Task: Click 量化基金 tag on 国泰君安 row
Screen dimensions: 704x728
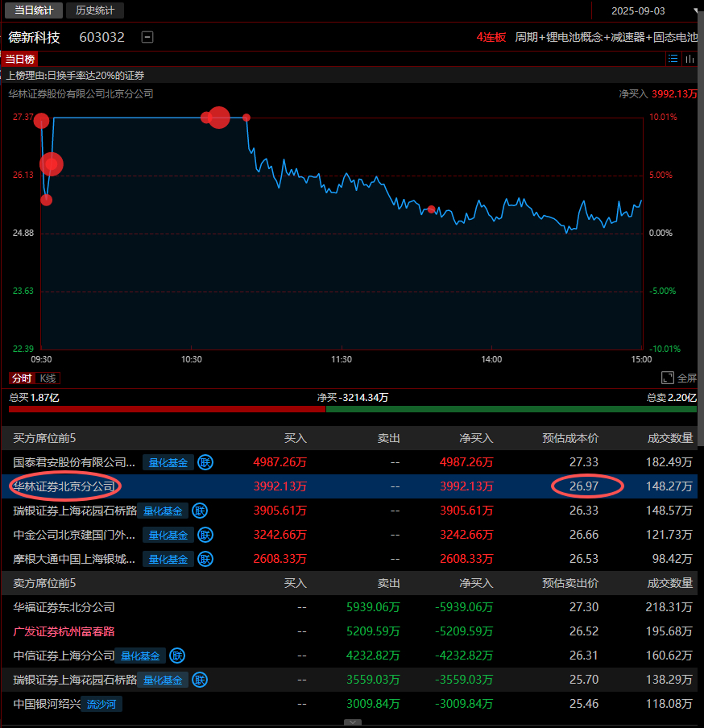Action: tap(168, 462)
